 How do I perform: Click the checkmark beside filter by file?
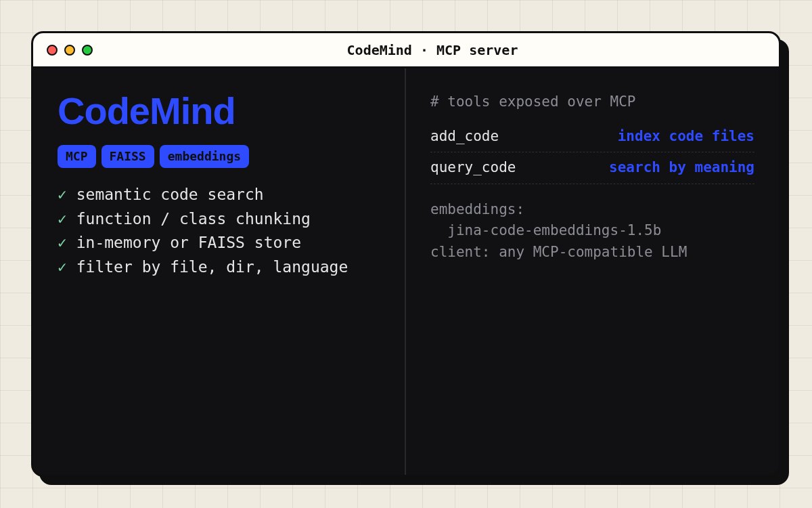coord(62,268)
